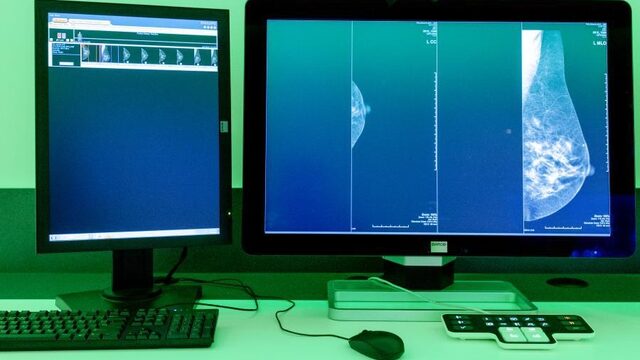Click the small breast silhouette icon above the thumbnail strip

click(x=80, y=37)
